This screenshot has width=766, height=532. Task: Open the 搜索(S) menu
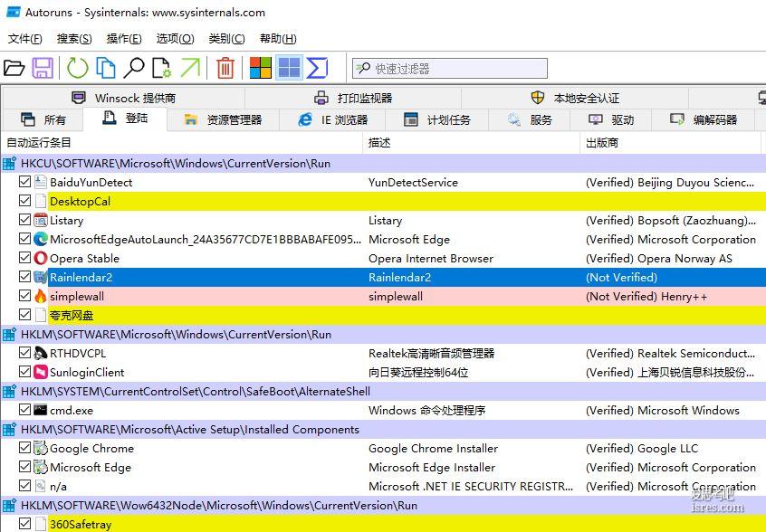(x=74, y=39)
